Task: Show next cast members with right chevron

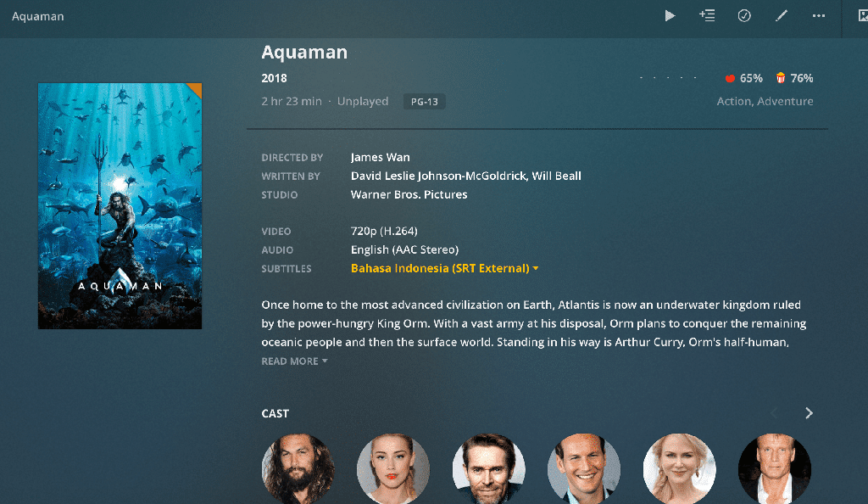Action: [x=809, y=413]
